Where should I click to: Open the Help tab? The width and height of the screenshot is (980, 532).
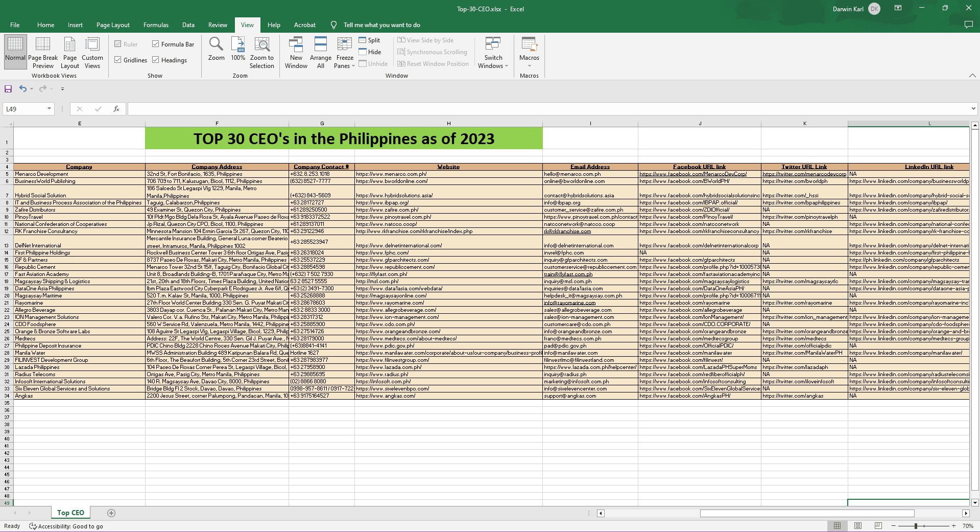coord(274,25)
